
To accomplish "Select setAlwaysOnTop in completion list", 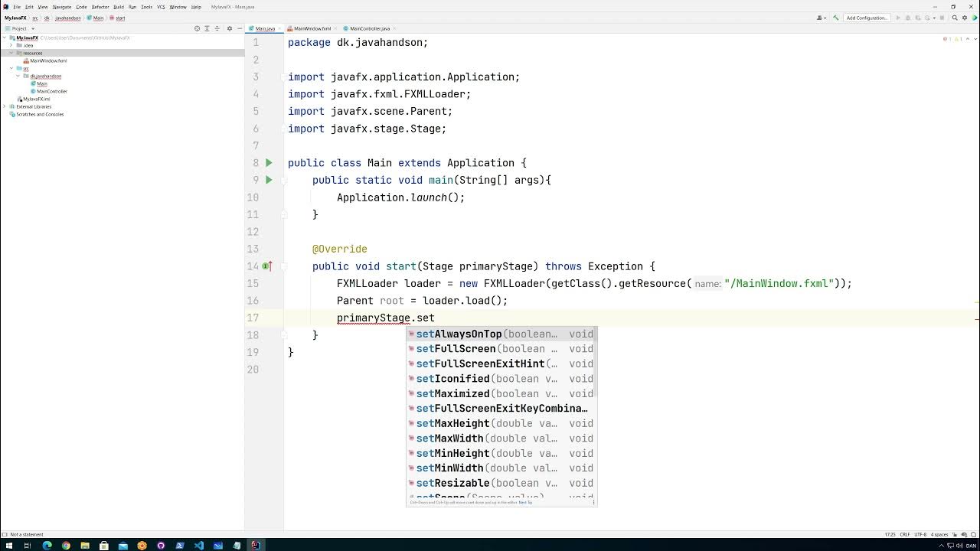I will click(x=501, y=334).
